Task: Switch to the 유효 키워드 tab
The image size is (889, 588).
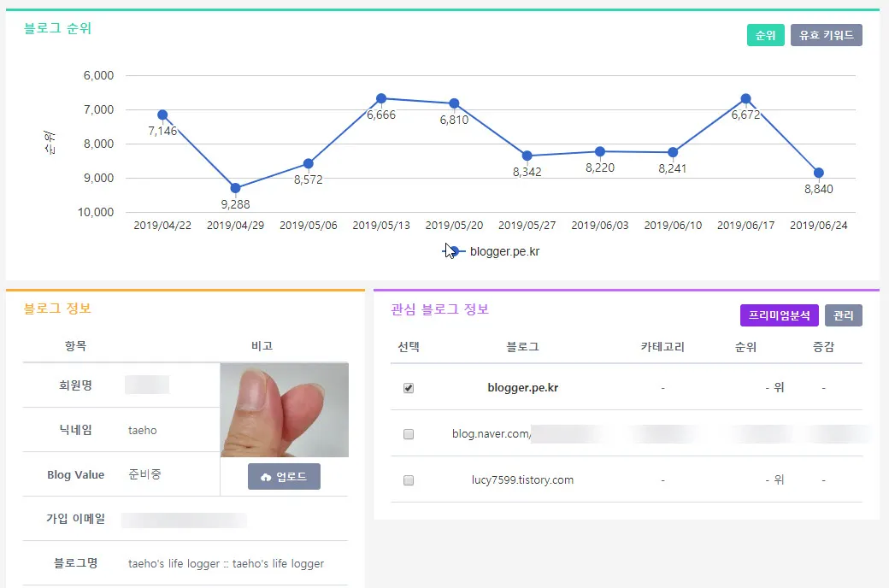Action: (x=826, y=35)
